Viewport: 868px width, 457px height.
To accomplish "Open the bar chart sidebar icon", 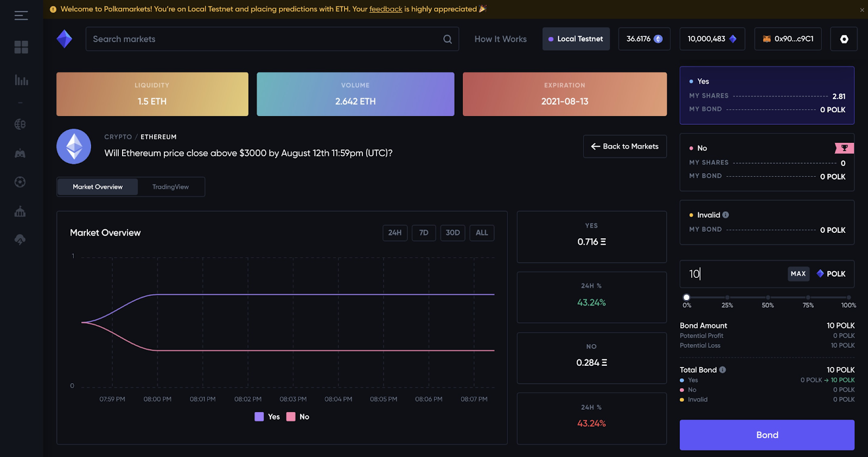I will point(21,80).
